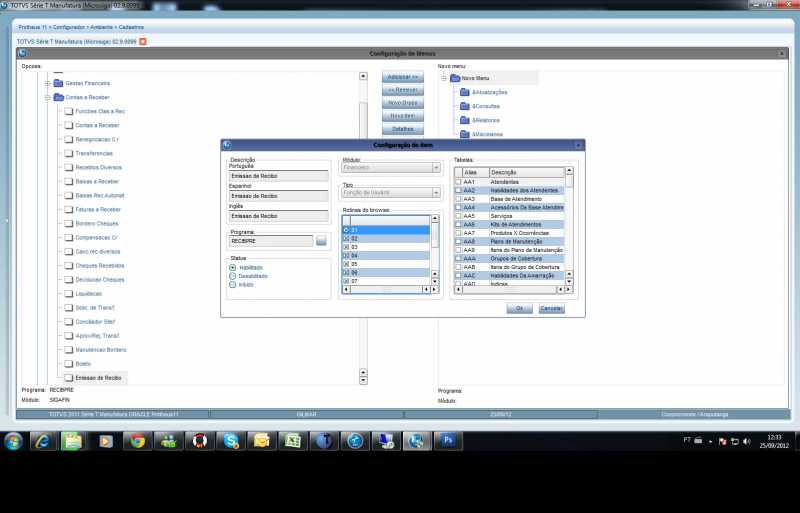800x513 pixels.
Task: Select Baixas a Receber tree item
Action: coord(97,181)
